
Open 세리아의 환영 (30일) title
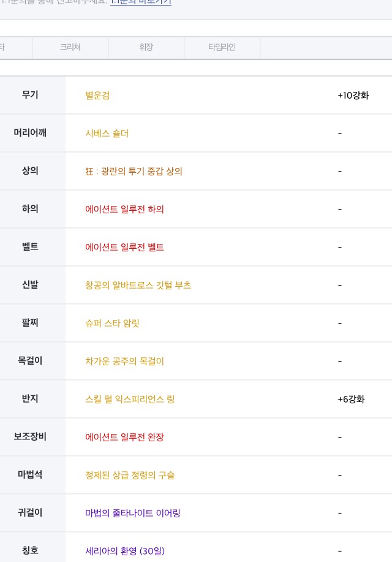(x=125, y=551)
